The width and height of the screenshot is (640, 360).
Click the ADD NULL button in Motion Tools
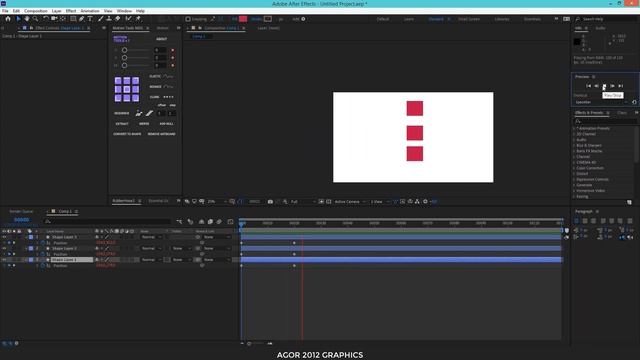167,124
